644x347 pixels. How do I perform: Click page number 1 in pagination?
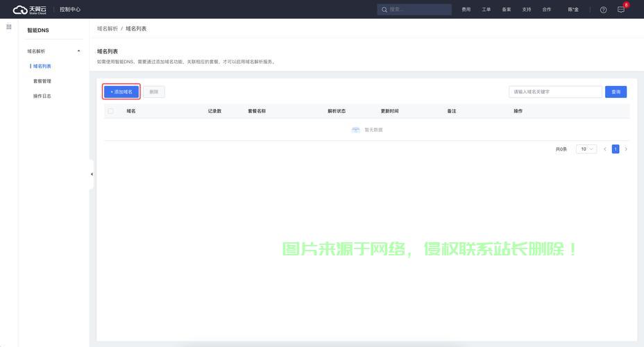[615, 149]
